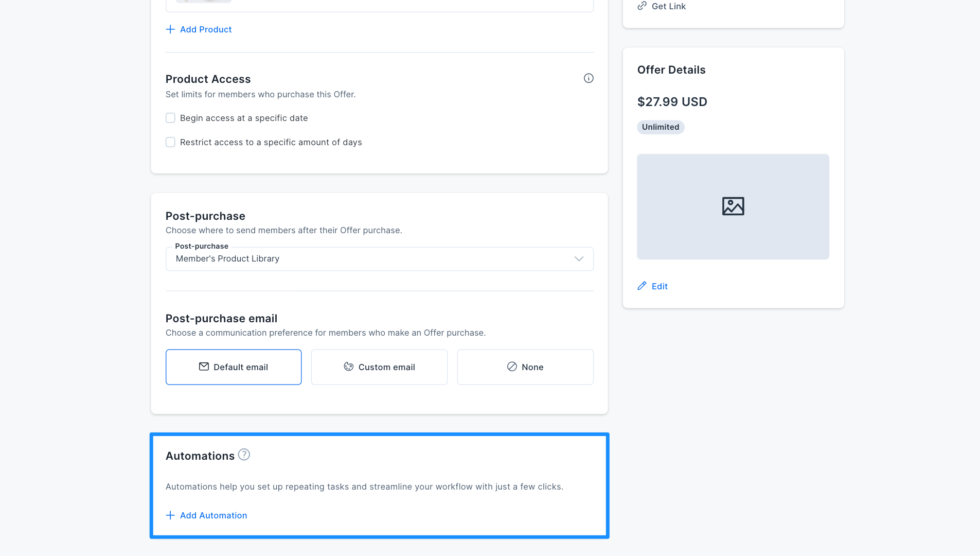Click the palette icon on Custom email
This screenshot has width=980, height=556.
click(x=349, y=367)
